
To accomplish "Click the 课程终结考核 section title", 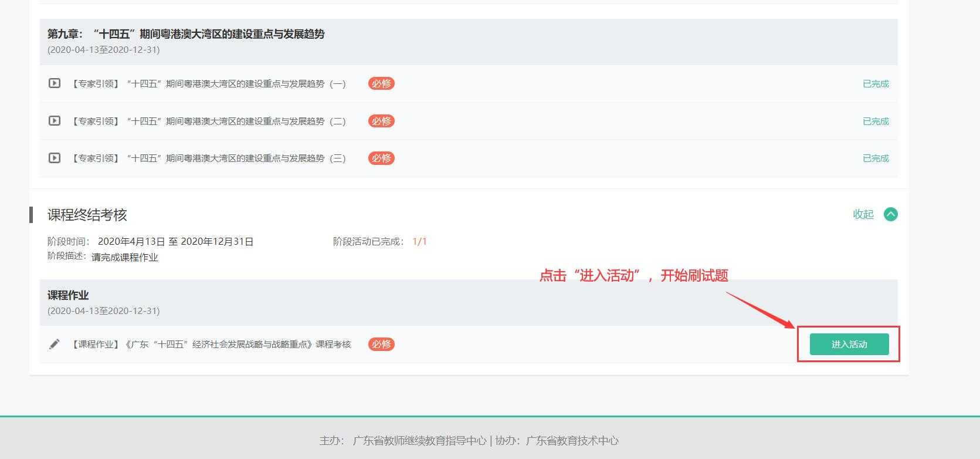I will point(87,215).
